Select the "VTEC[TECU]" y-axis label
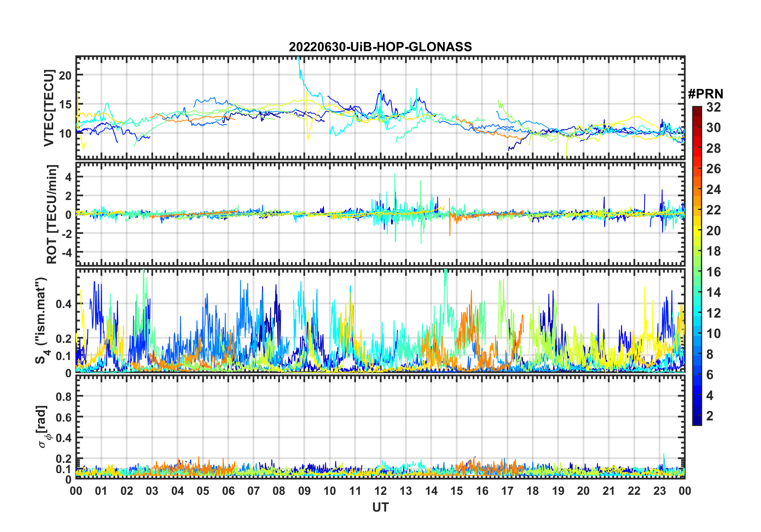 [x=48, y=108]
